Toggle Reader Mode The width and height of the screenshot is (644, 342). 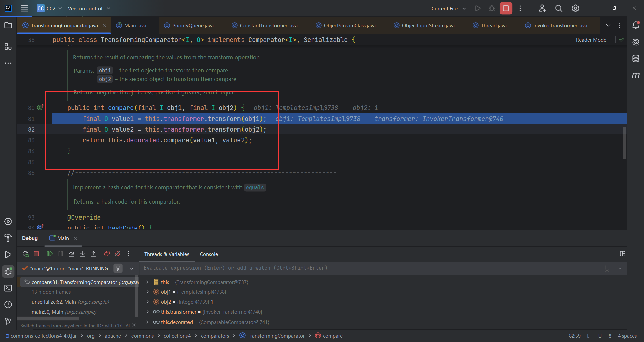pyautogui.click(x=591, y=40)
